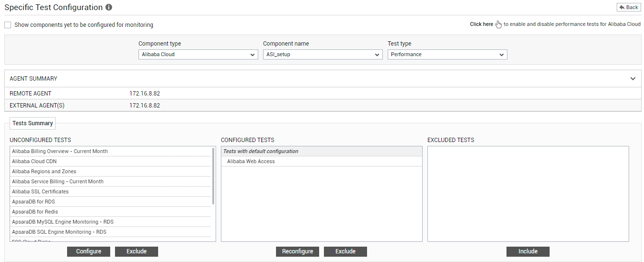Click Exclude button under configured tests
Image resolution: width=644 pixels, height=262 pixels.
coord(345,251)
